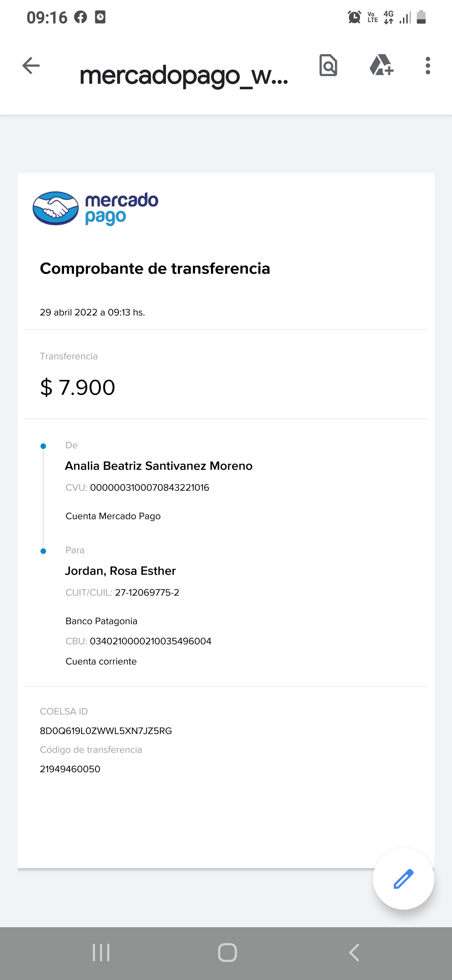Tap the blue pencil edit button

click(x=403, y=879)
